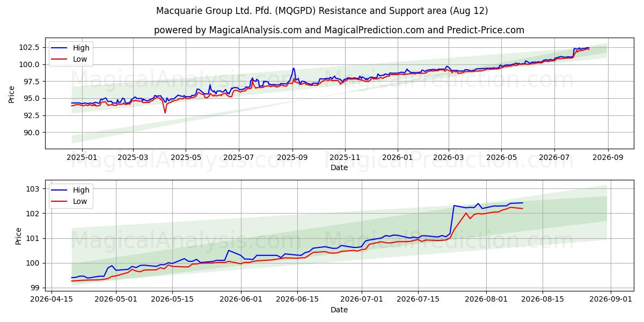Click the 2026-05-01 x-axis tick label
This screenshot has height=322, width=644.
(x=116, y=299)
